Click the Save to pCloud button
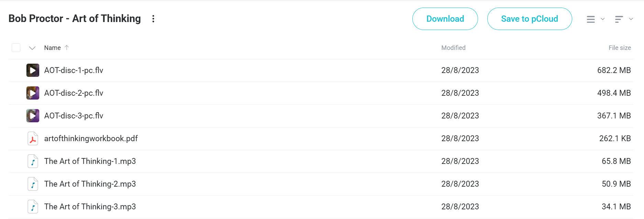The width and height of the screenshot is (644, 219). (x=530, y=19)
